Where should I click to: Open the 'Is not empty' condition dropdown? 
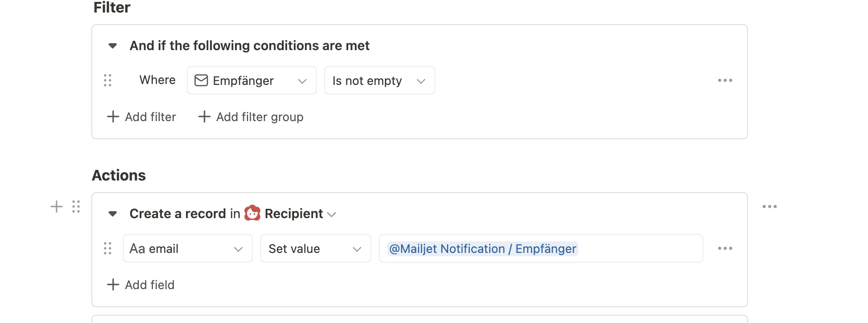click(x=379, y=80)
